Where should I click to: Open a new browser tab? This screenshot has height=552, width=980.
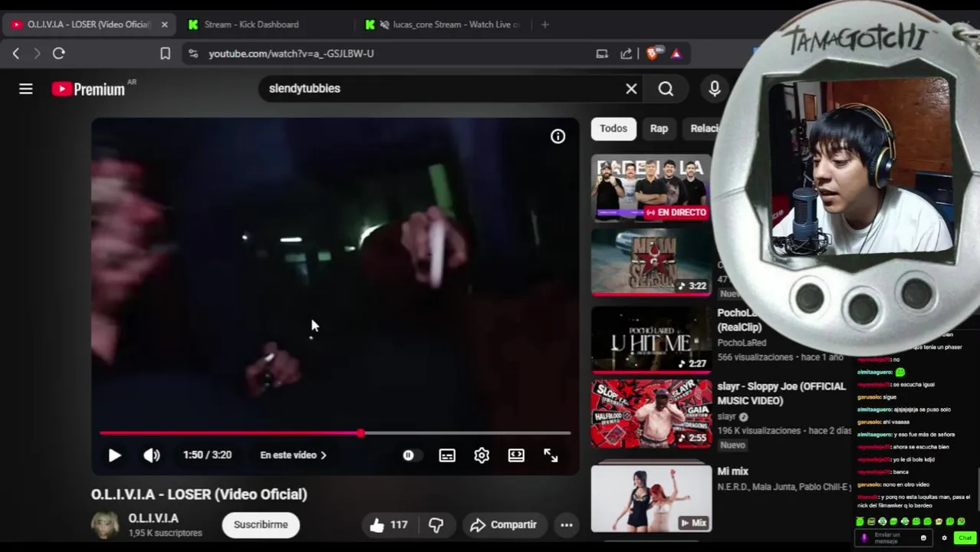(544, 25)
